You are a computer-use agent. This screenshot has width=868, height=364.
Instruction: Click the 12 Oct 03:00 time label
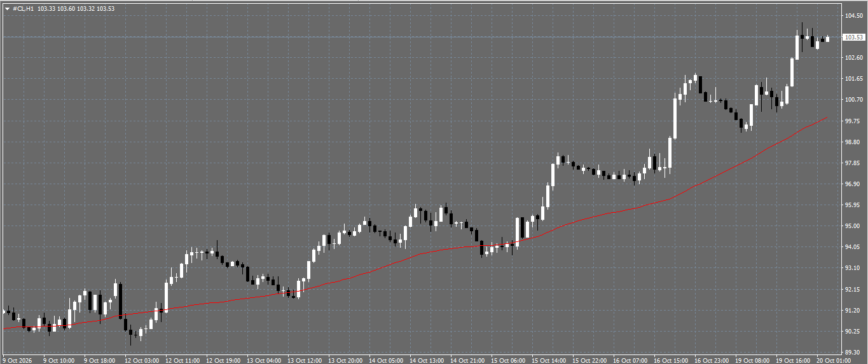tap(143, 360)
